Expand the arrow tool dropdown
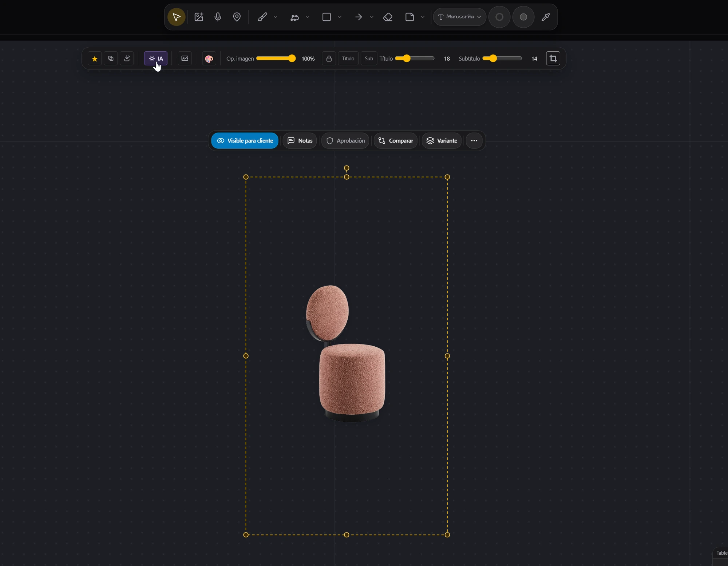 372,17
